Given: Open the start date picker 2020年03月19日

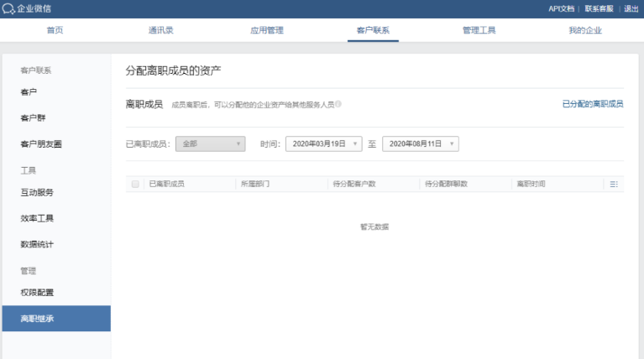Looking at the screenshot, I should click(x=323, y=144).
